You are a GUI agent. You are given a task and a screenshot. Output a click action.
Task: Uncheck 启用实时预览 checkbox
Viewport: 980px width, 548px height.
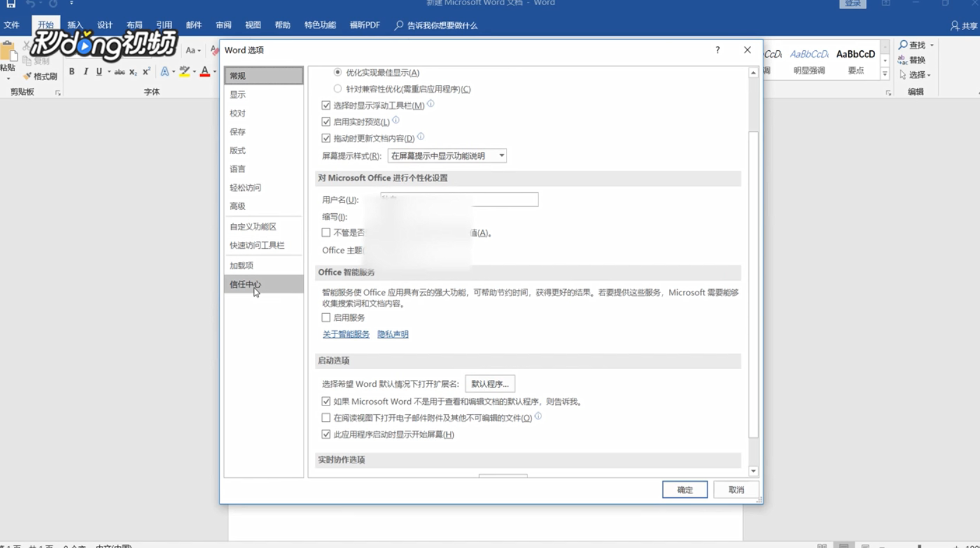[326, 122]
